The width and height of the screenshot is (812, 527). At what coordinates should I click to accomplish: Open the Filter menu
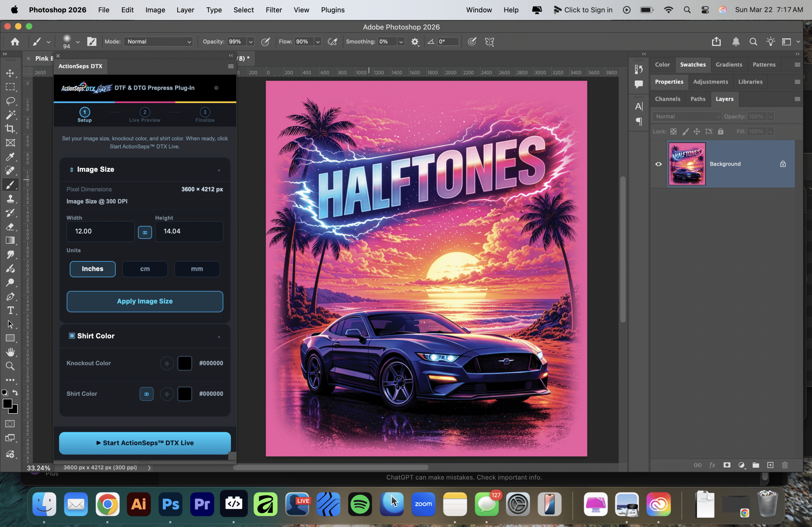(274, 10)
